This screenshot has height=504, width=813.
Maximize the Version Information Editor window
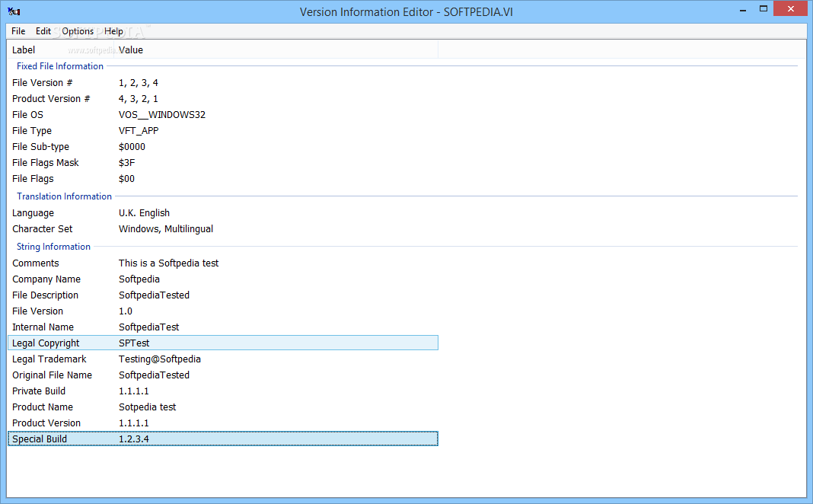[764, 9]
